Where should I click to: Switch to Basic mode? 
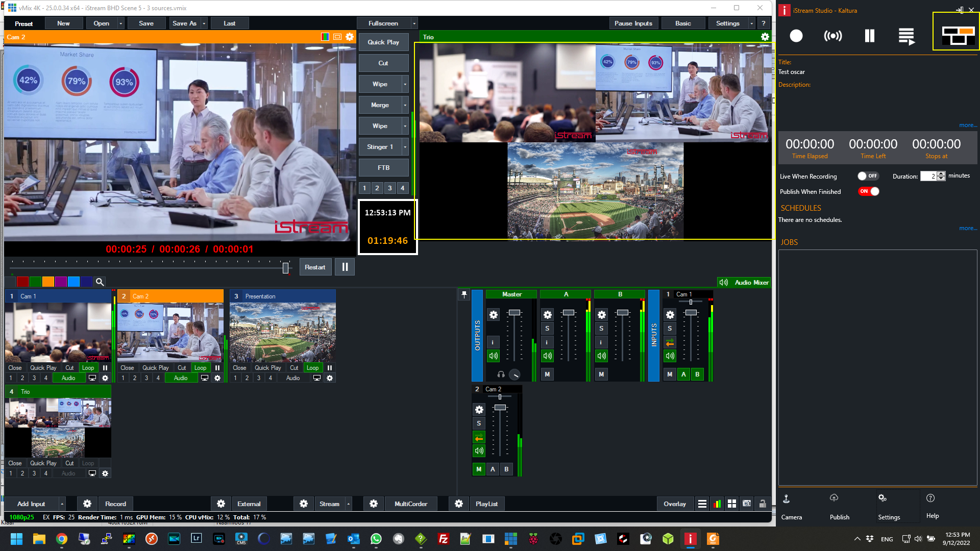(683, 23)
